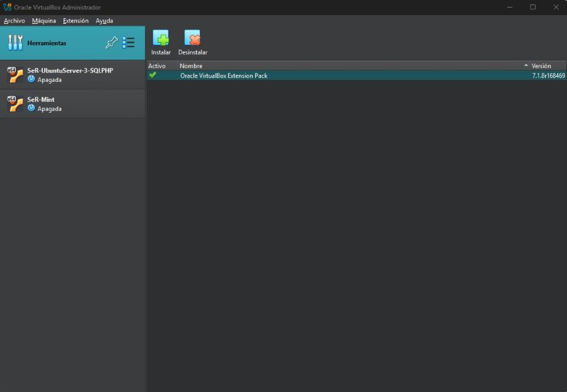
Task: Open the Herramientas list menu icon
Action: point(129,43)
